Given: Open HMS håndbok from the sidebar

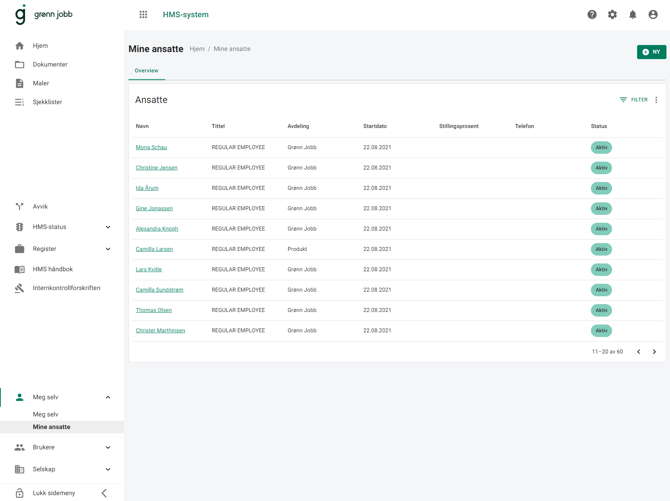Looking at the screenshot, I should pos(52,269).
